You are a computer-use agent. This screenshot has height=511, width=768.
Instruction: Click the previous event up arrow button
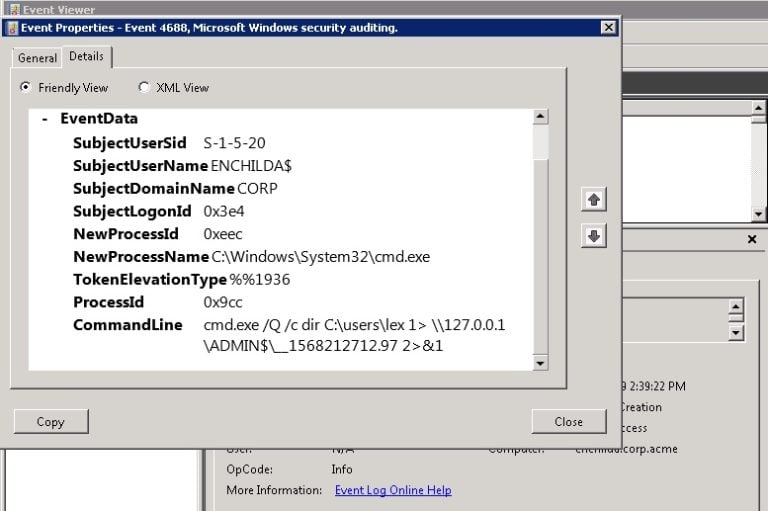(594, 200)
